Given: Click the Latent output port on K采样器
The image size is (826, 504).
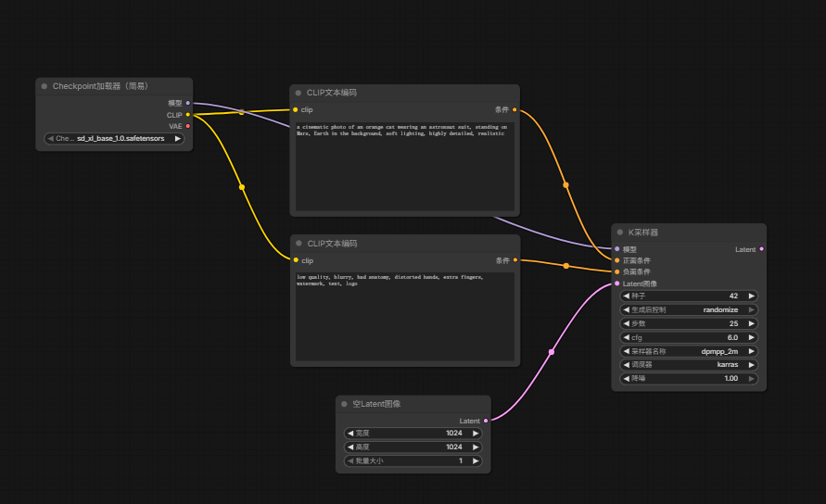Looking at the screenshot, I should tap(762, 249).
